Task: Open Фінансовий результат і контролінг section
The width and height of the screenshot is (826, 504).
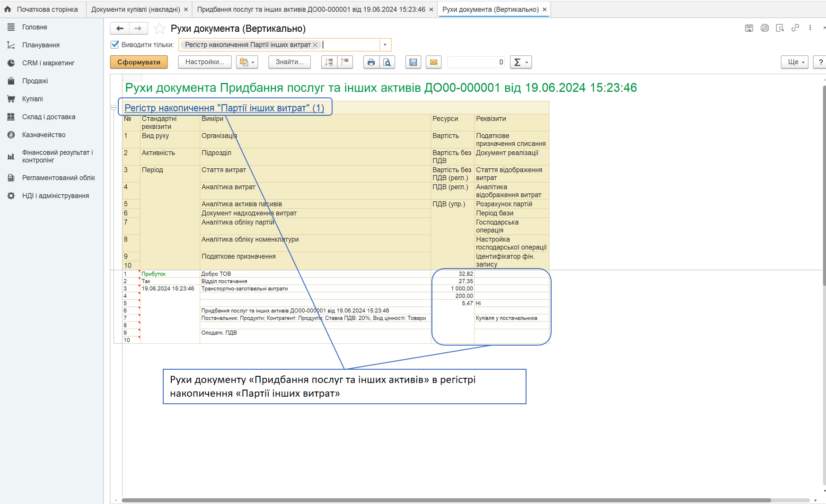Action: click(52, 156)
